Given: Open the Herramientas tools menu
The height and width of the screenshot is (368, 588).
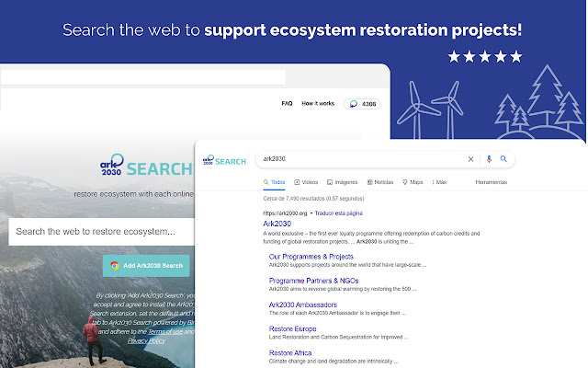Looking at the screenshot, I should [492, 182].
